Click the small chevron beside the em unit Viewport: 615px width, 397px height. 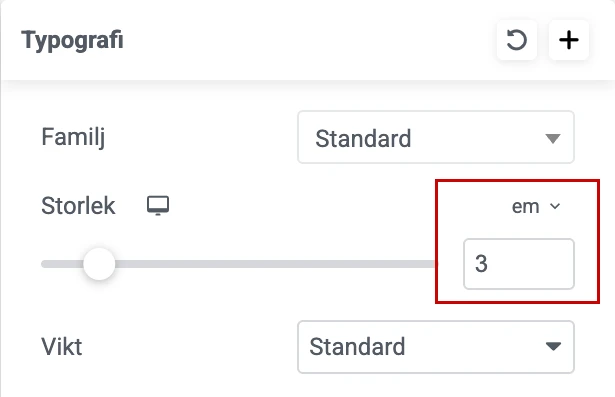coord(555,206)
